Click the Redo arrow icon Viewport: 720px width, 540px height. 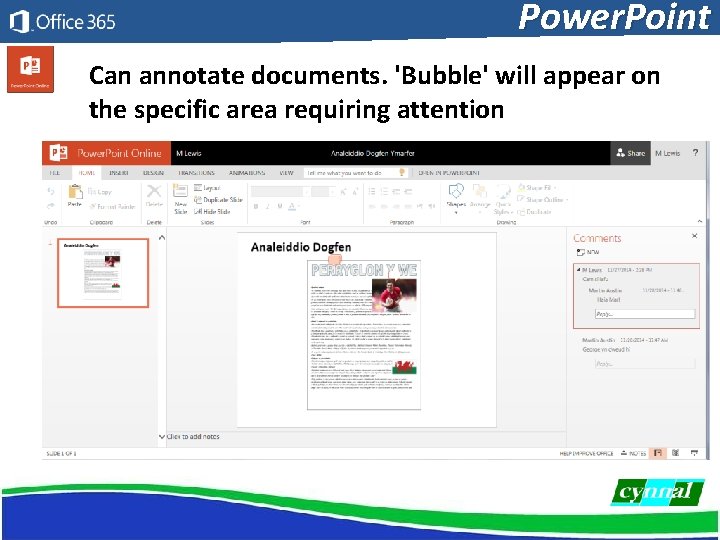pyautogui.click(x=51, y=205)
